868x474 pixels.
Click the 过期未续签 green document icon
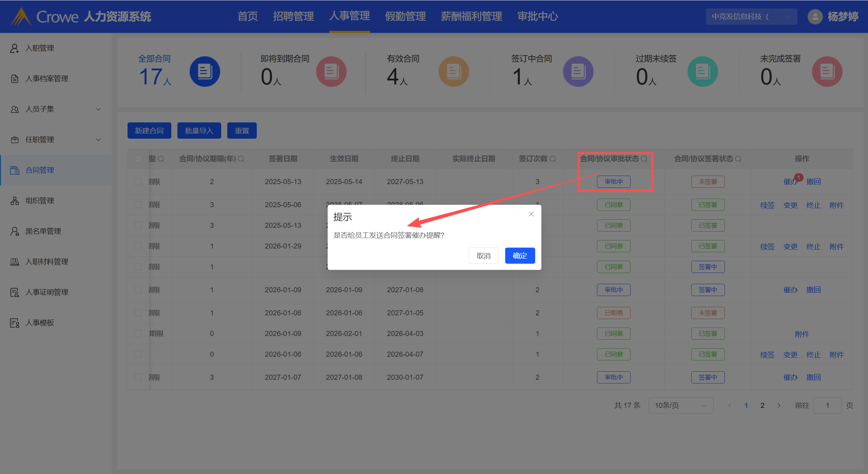(x=702, y=72)
